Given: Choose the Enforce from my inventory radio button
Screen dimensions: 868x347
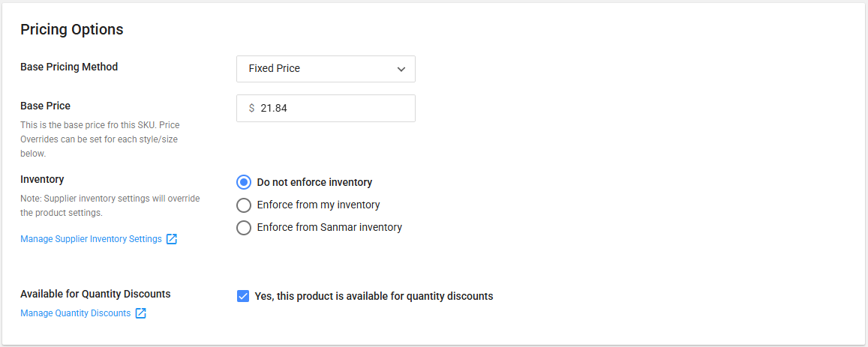Looking at the screenshot, I should (243, 205).
